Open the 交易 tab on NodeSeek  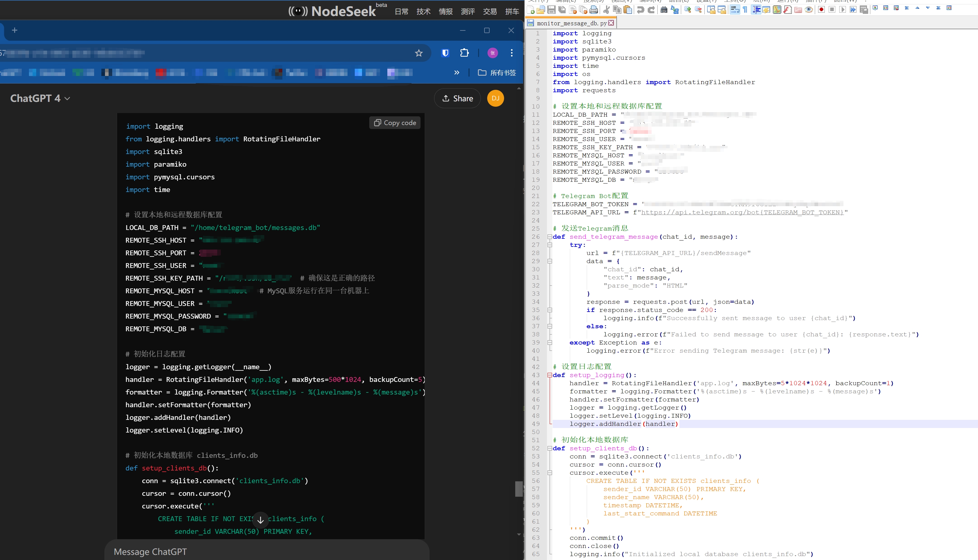(x=490, y=11)
